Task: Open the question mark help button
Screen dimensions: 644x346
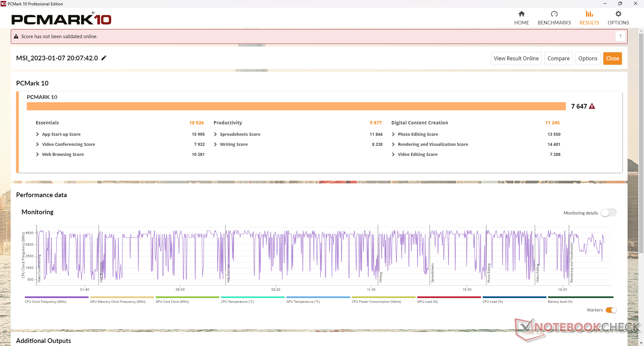Action: click(621, 36)
